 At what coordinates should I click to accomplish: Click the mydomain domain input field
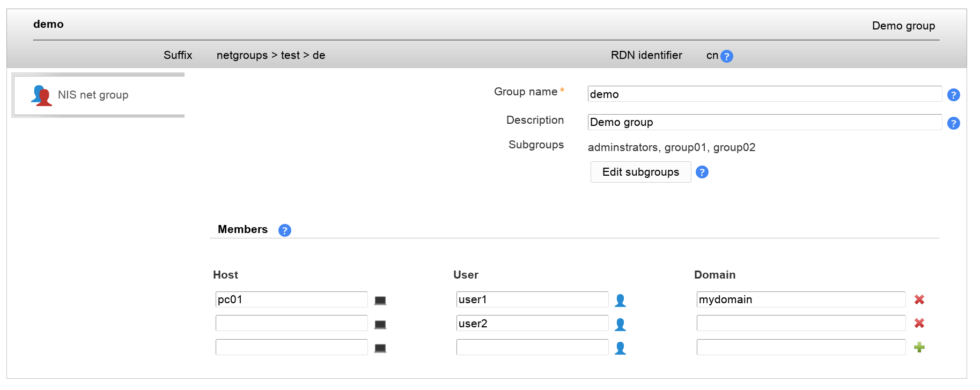pos(800,299)
